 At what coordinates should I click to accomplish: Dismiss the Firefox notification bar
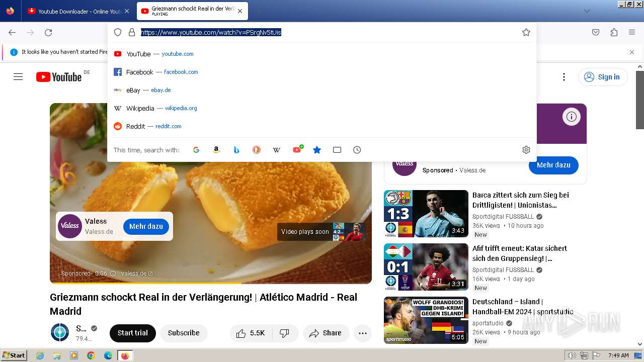[632, 52]
